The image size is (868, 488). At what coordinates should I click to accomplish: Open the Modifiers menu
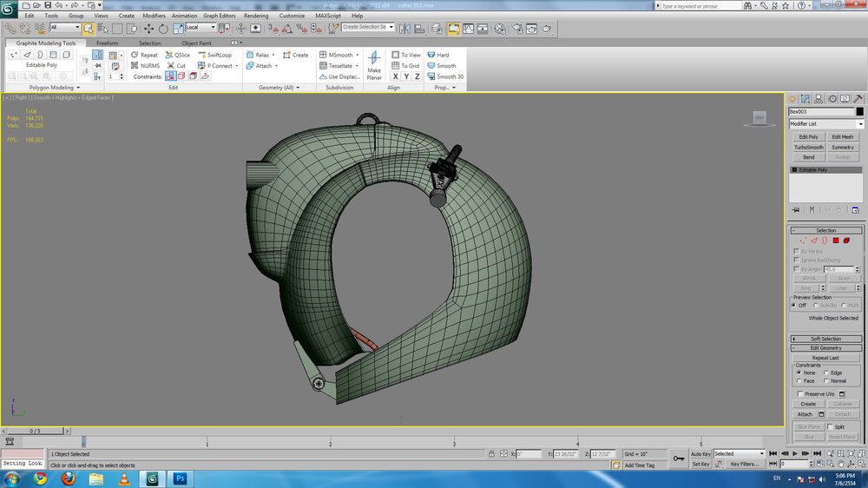coord(154,16)
